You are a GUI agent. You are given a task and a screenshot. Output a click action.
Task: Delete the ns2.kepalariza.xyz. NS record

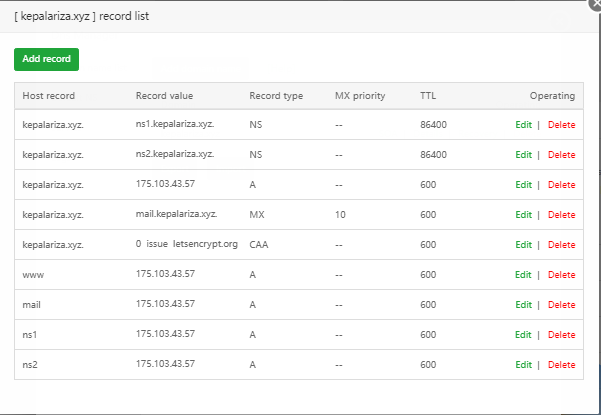[x=561, y=155]
